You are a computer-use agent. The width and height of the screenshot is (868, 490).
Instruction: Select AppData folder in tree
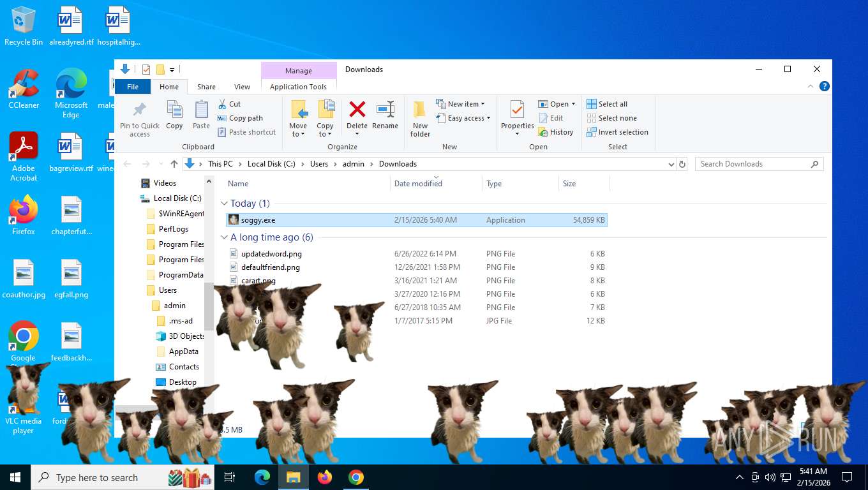click(183, 352)
